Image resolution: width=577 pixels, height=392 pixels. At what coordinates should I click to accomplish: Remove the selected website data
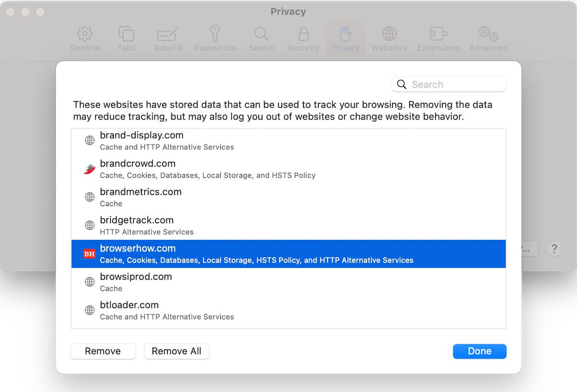(103, 351)
